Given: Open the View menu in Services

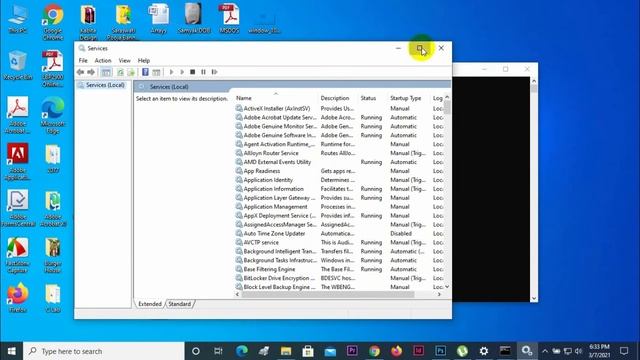Looking at the screenshot, I should click(x=124, y=60).
